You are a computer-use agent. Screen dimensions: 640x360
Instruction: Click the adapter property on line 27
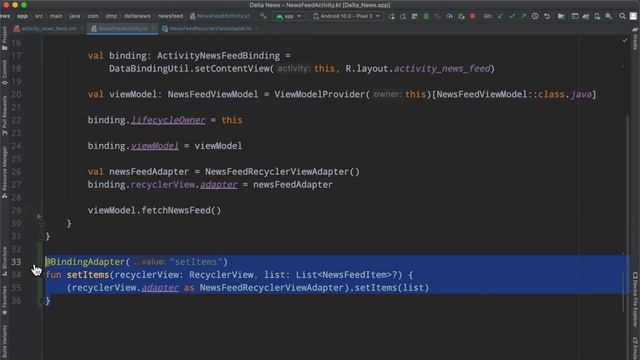point(218,184)
